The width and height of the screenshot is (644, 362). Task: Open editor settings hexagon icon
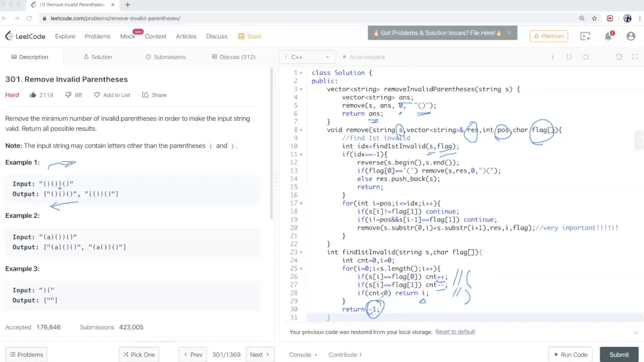619,57
